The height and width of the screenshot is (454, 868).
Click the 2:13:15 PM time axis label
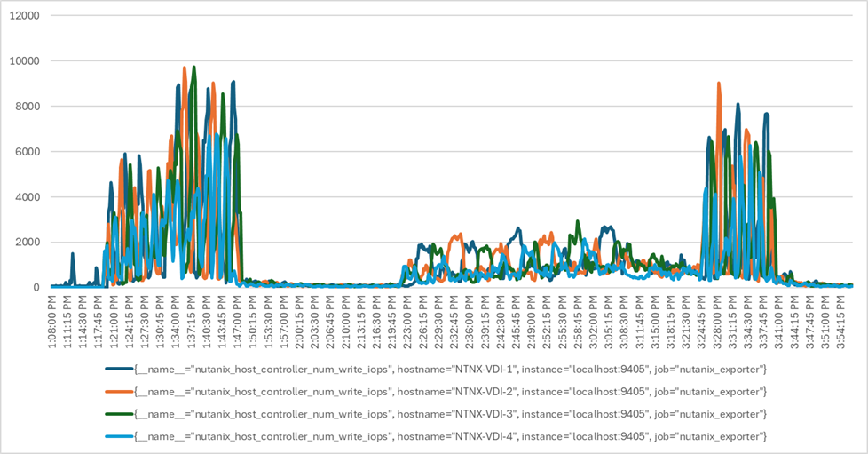click(x=361, y=323)
